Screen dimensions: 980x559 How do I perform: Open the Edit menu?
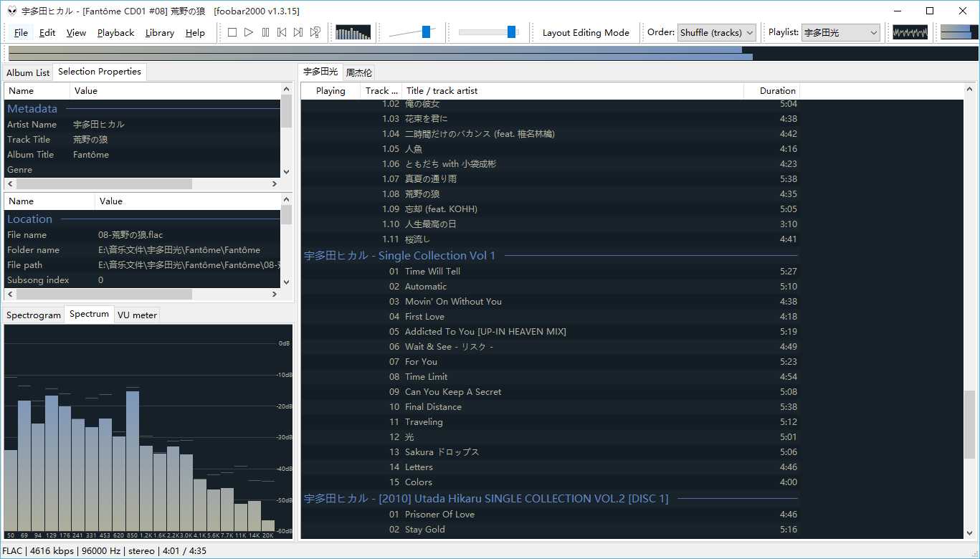pyautogui.click(x=47, y=32)
